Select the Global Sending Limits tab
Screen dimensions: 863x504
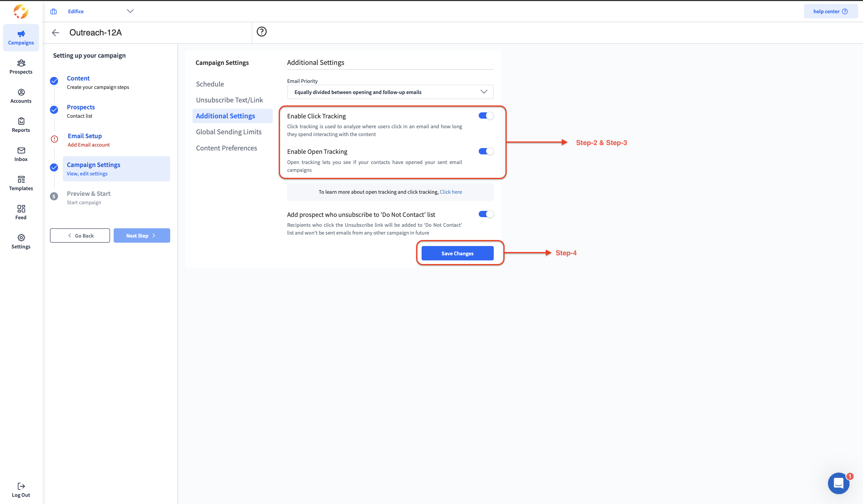tap(229, 132)
